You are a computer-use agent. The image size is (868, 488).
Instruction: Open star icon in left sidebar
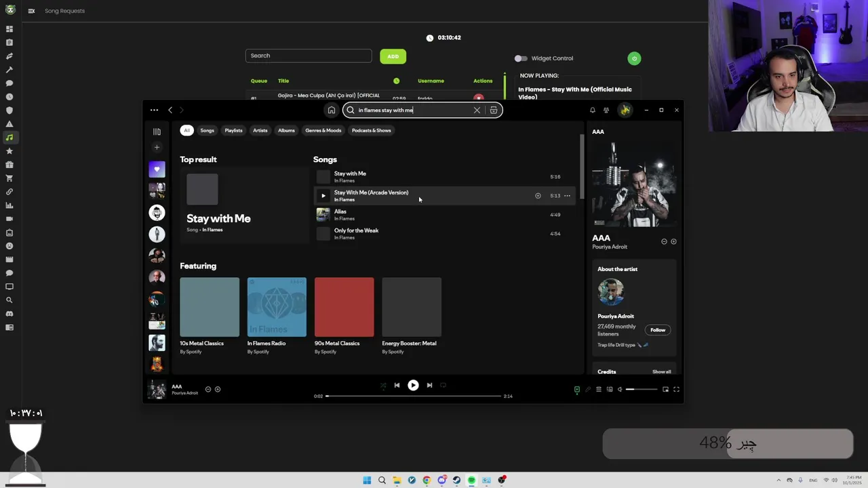click(9, 151)
